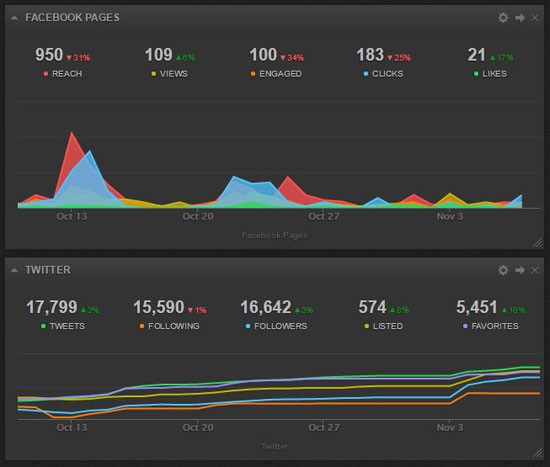Click the 17,799 tweets value
This screenshot has width=550, height=467.
[x=52, y=307]
